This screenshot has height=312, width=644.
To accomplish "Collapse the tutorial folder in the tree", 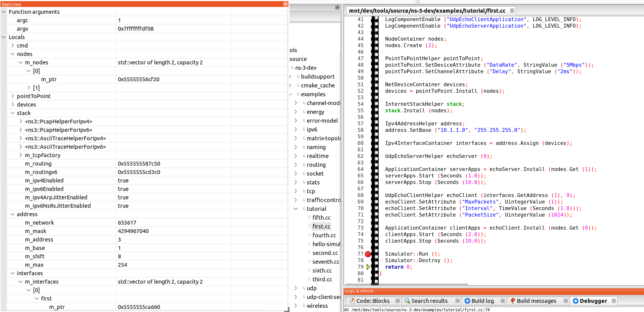I will click(296, 209).
